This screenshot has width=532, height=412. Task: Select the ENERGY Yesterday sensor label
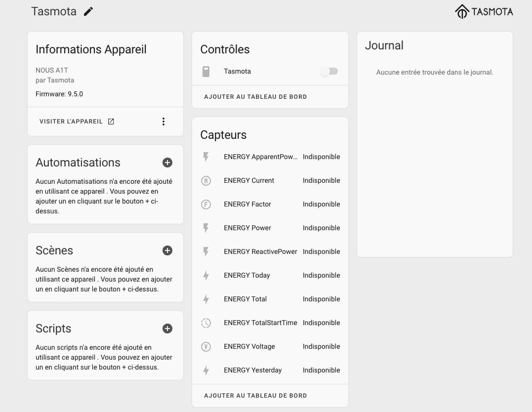coord(252,371)
